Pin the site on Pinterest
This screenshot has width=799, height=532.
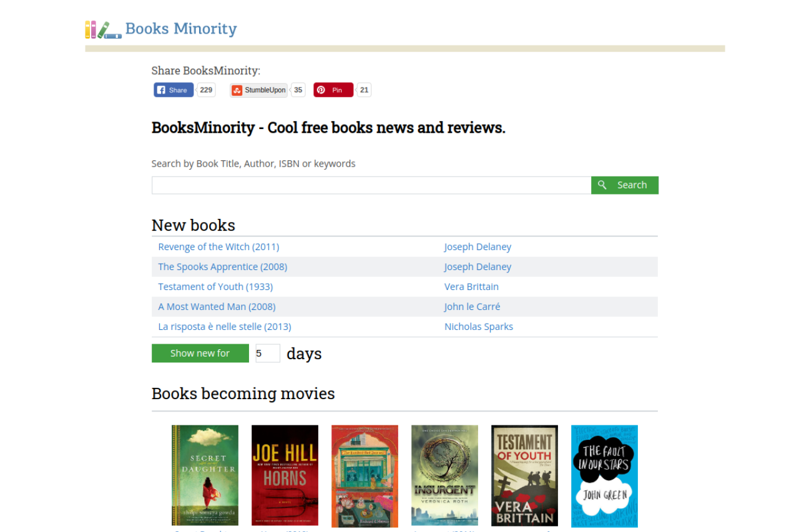tap(333, 90)
